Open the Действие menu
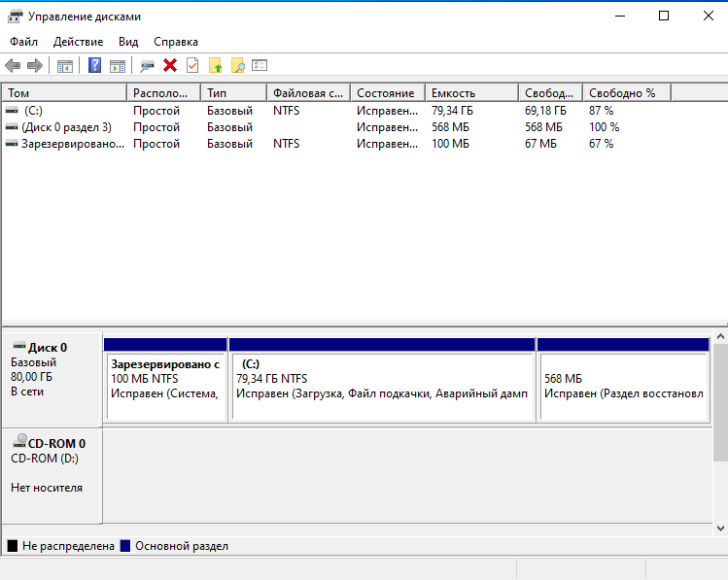 pyautogui.click(x=78, y=42)
